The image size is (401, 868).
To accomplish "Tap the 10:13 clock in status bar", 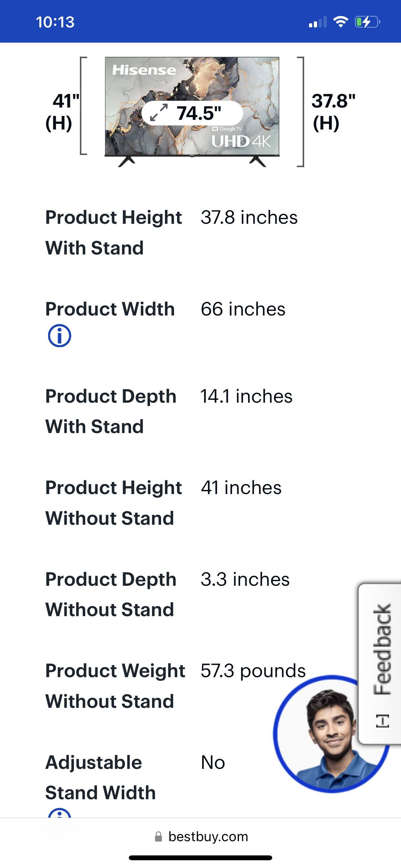I will [55, 22].
